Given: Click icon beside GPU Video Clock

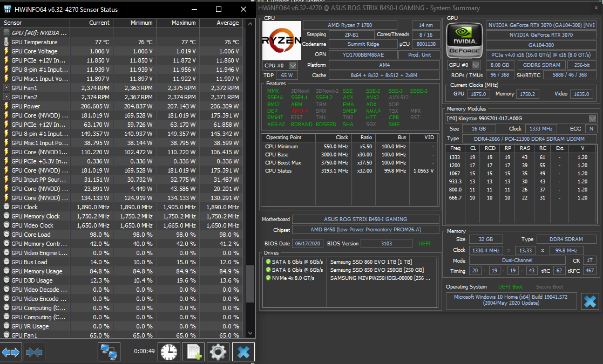Looking at the screenshot, I should pyautogui.click(x=6, y=225).
